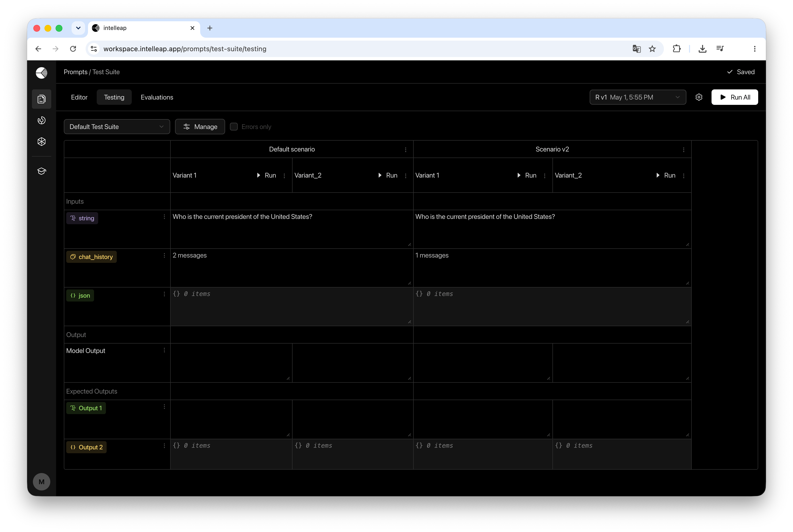Open the string input row menu
793x532 pixels.
point(164,217)
